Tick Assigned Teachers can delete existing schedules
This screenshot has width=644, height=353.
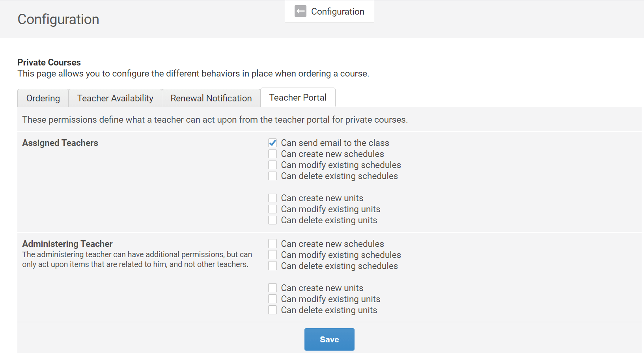(x=273, y=176)
